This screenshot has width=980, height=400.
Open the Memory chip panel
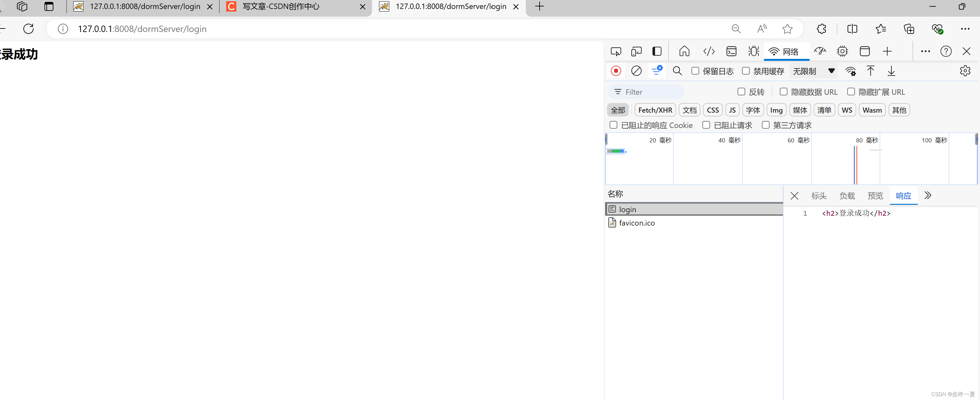pyautogui.click(x=842, y=52)
